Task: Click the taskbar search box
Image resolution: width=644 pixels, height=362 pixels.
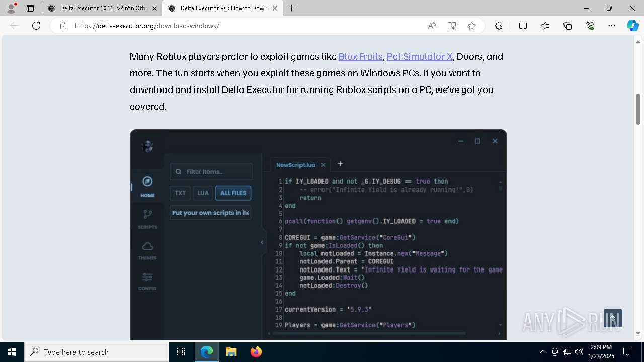Action: point(97,352)
